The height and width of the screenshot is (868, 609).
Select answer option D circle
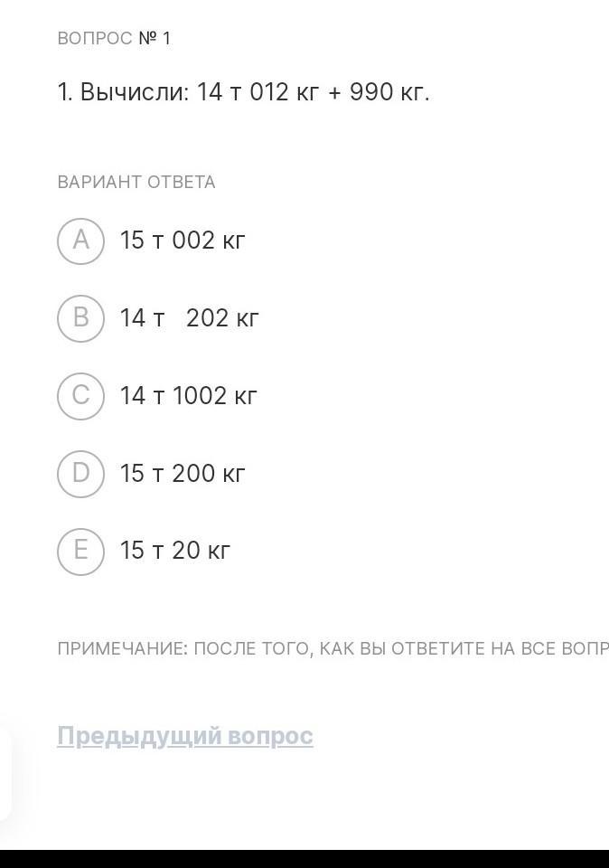[80, 474]
